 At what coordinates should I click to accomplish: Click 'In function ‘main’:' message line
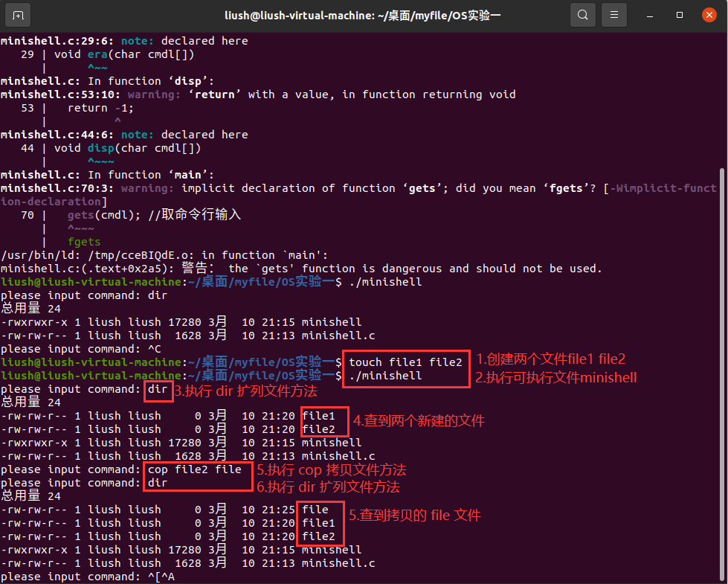pyautogui.click(x=107, y=175)
